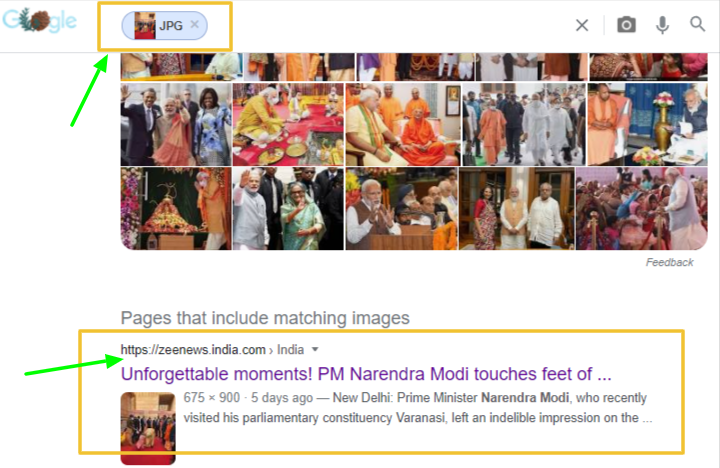The image size is (720, 468).
Task: Select image of Obama waving with Modi
Action: click(176, 124)
